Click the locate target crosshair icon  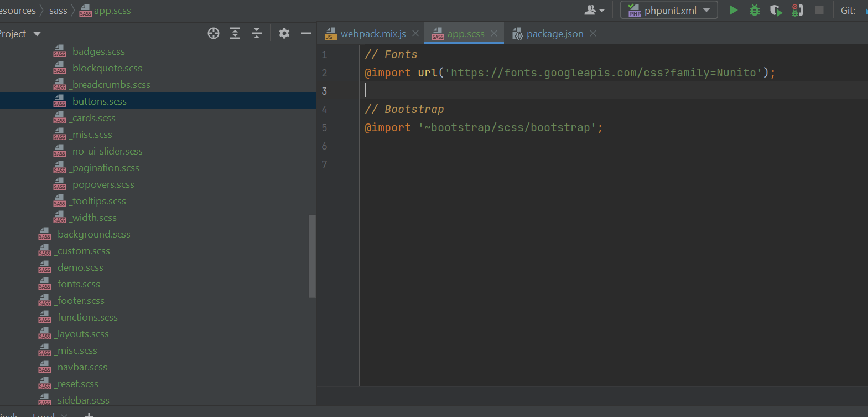point(214,34)
